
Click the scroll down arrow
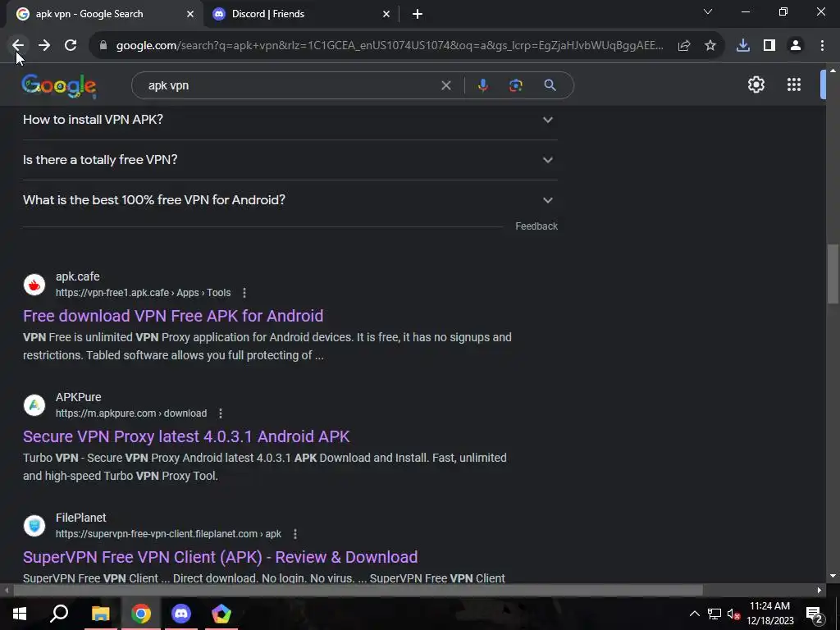pos(833,576)
